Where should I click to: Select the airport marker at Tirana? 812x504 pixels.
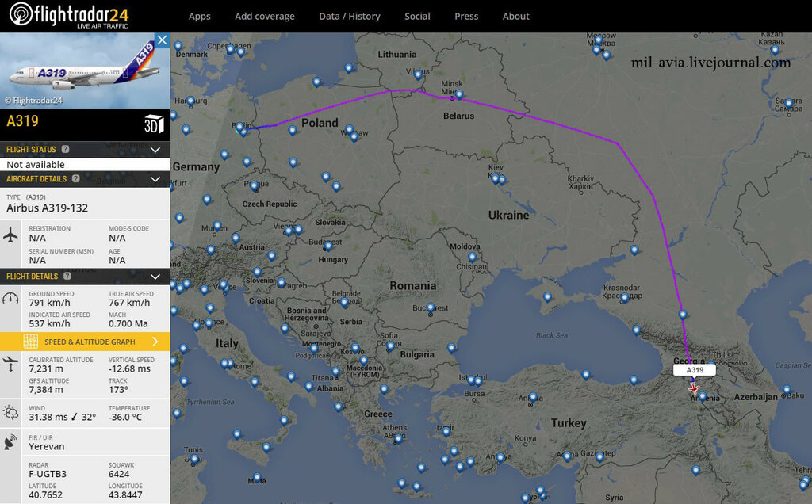tap(335, 371)
